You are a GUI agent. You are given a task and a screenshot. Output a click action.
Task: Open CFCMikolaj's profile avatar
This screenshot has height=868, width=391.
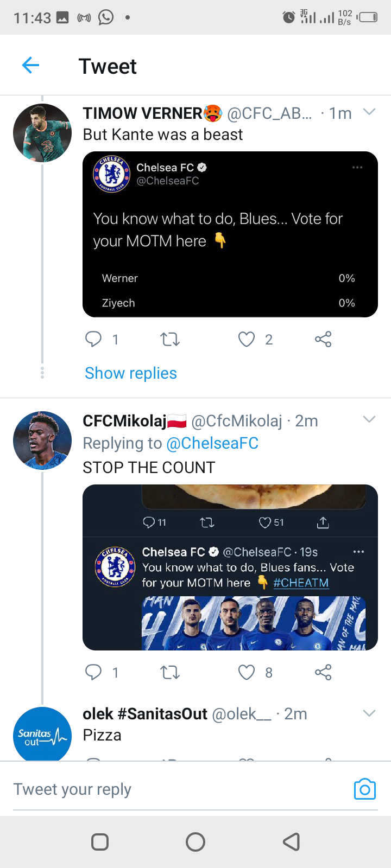(x=42, y=441)
